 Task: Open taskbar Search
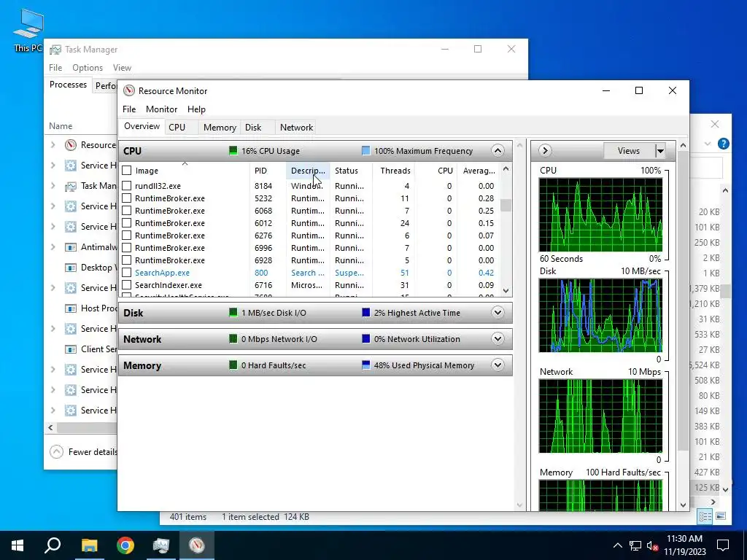point(53,545)
